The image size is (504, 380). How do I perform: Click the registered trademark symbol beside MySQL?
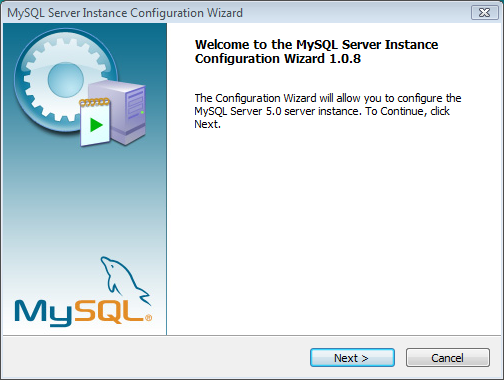click(148, 318)
